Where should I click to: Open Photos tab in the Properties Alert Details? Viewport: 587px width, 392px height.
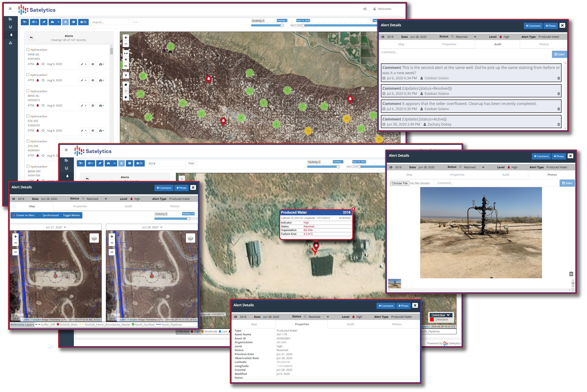397,324
